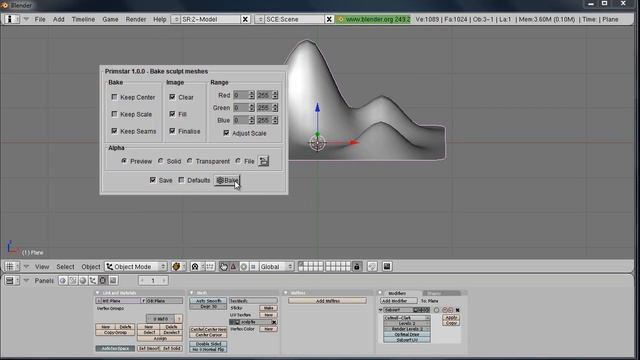Select the rotate manipulator circle icon

(244, 267)
